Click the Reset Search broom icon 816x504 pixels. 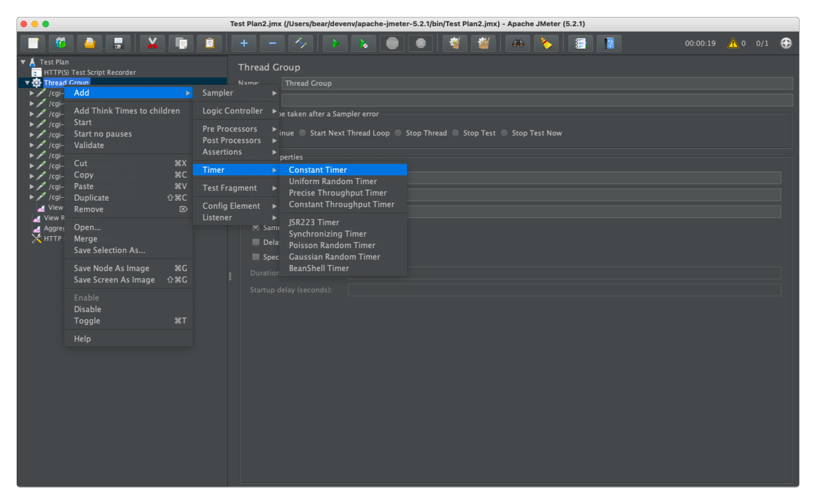click(546, 43)
